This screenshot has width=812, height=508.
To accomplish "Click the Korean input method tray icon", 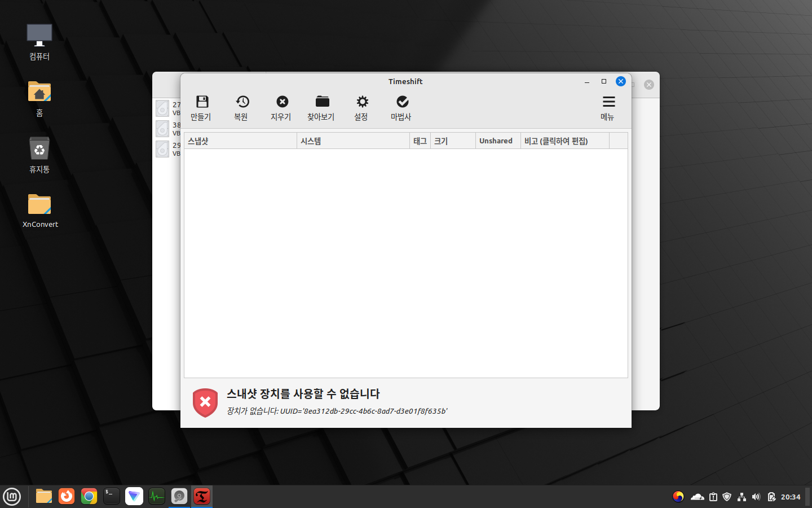I will (678, 497).
